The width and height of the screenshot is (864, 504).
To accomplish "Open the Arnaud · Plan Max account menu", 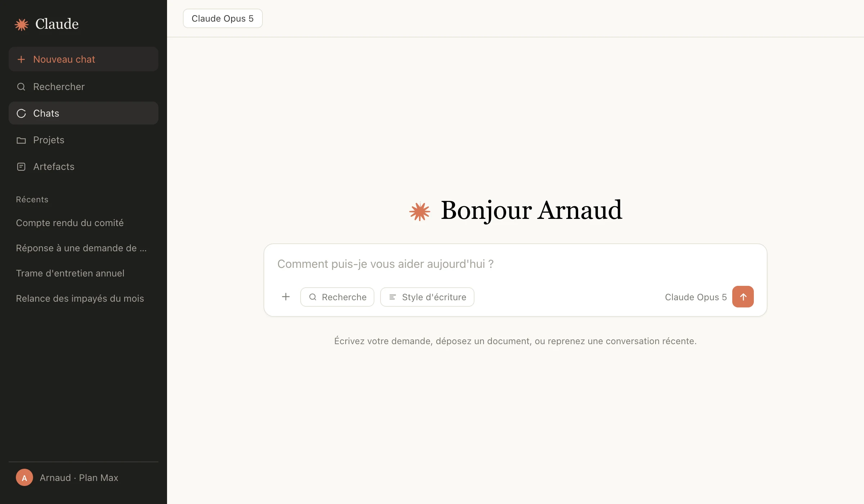I will [84, 478].
